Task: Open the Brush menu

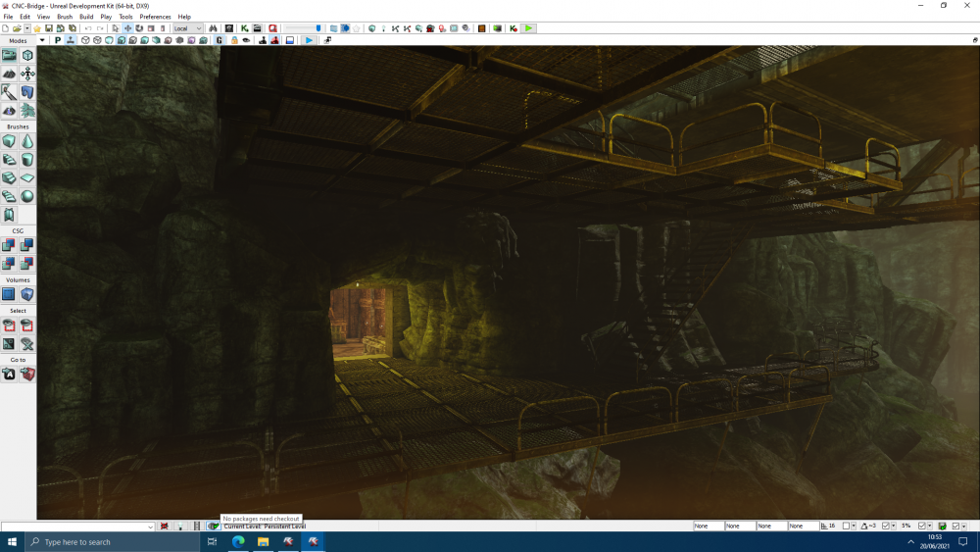Action: coord(65,17)
